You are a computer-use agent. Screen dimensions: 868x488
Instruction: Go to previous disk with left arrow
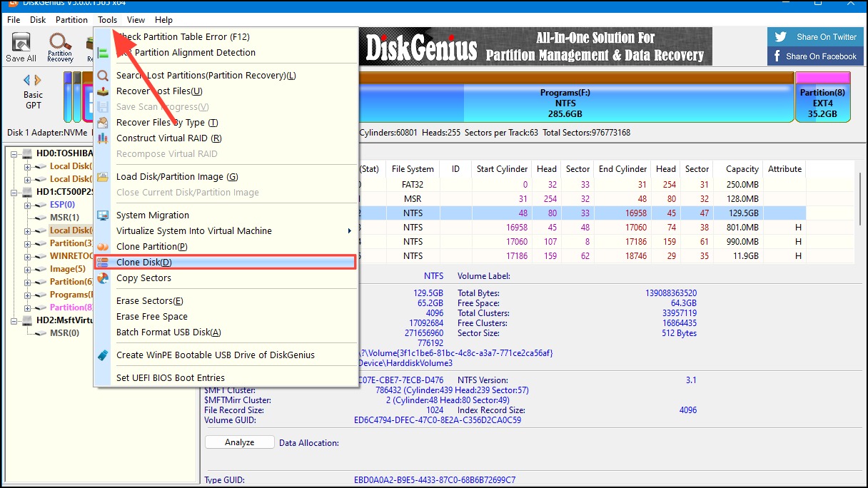tap(28, 81)
